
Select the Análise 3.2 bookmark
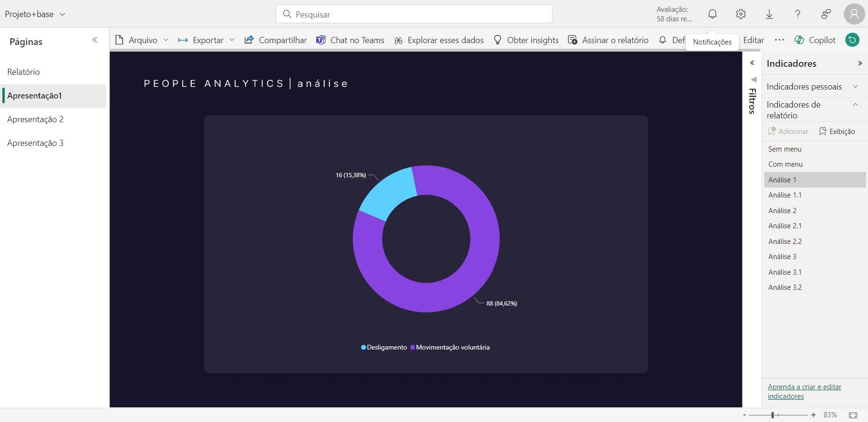point(815,287)
